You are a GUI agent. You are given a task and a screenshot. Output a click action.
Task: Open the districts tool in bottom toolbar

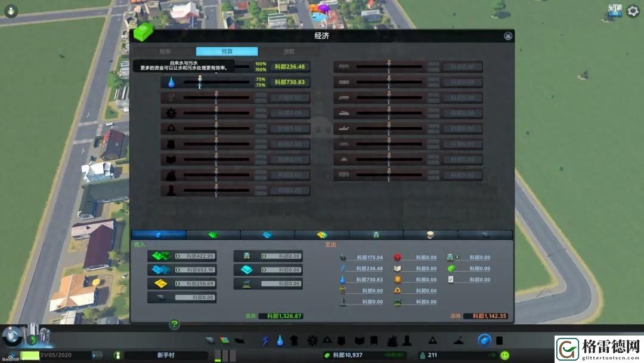240,340
